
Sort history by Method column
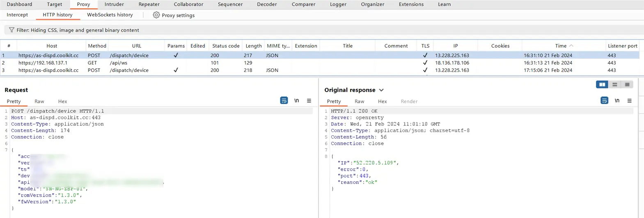coord(97,46)
